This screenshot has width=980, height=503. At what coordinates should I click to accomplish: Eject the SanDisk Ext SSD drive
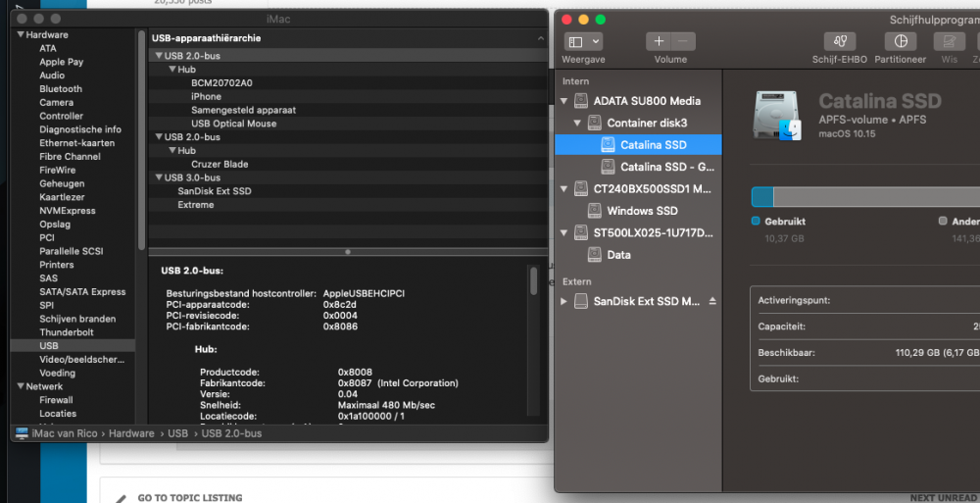pos(712,301)
